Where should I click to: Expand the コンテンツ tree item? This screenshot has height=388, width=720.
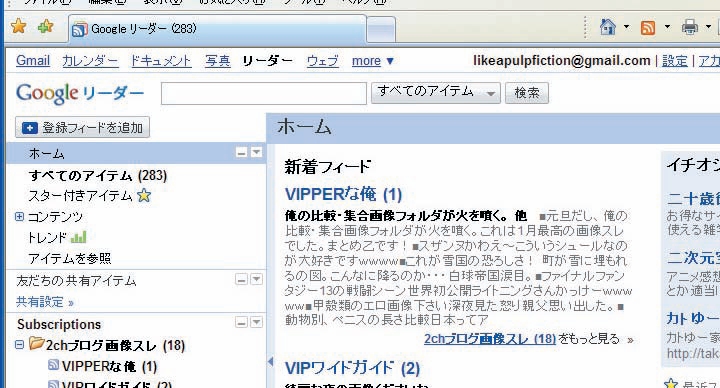tap(19, 216)
